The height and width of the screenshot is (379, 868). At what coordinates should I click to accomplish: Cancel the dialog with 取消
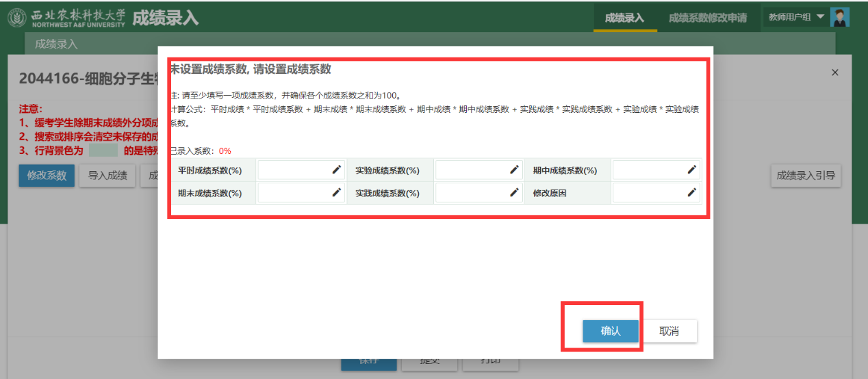[669, 331]
